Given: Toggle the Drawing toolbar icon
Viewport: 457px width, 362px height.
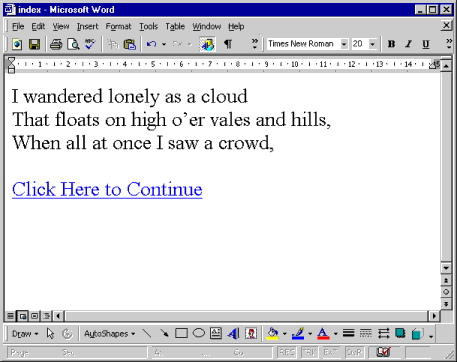Looking at the screenshot, I should click(207, 44).
